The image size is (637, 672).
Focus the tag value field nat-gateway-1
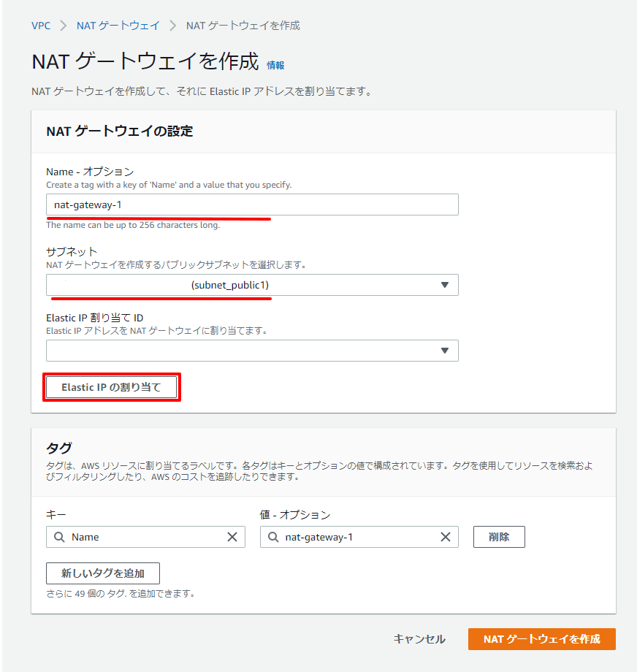pos(359,537)
